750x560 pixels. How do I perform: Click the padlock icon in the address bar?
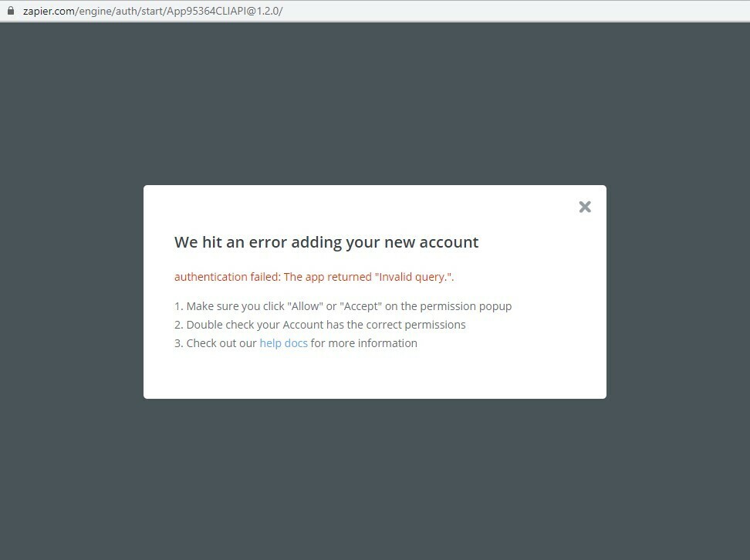(11, 11)
